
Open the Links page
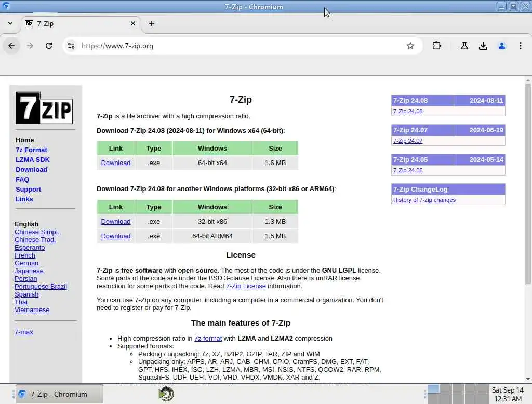[x=24, y=199]
